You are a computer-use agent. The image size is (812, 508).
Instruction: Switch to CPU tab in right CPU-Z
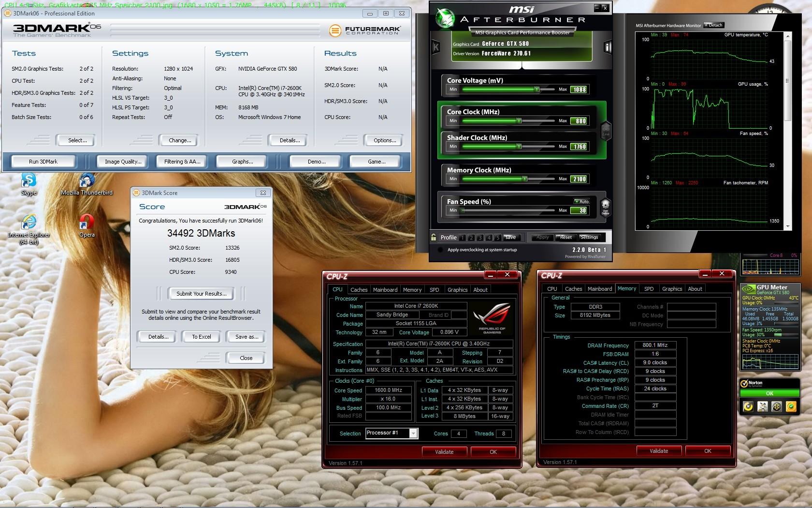(552, 289)
